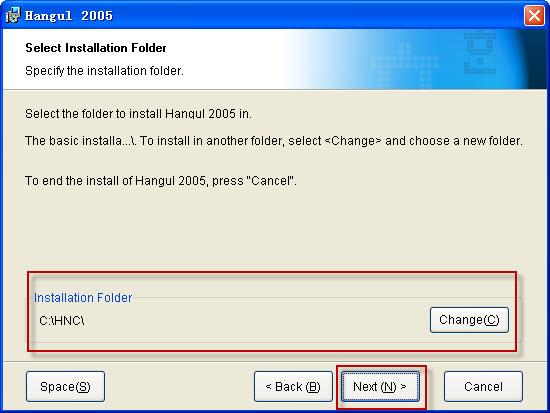Click the installer icon in the title bar
The width and height of the screenshot is (550, 413).
tap(13, 15)
